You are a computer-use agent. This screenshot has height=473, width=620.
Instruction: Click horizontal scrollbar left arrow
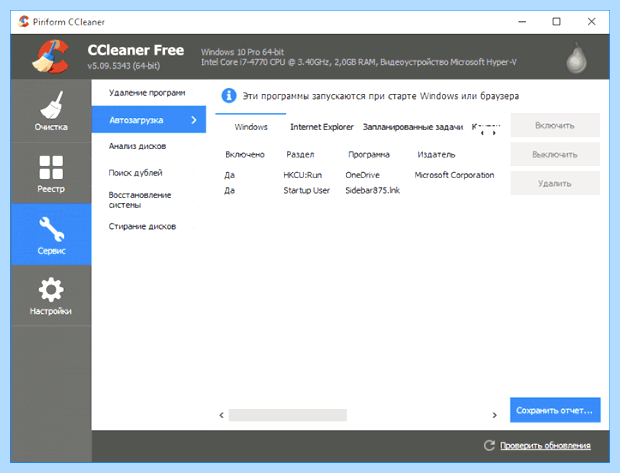click(x=221, y=415)
